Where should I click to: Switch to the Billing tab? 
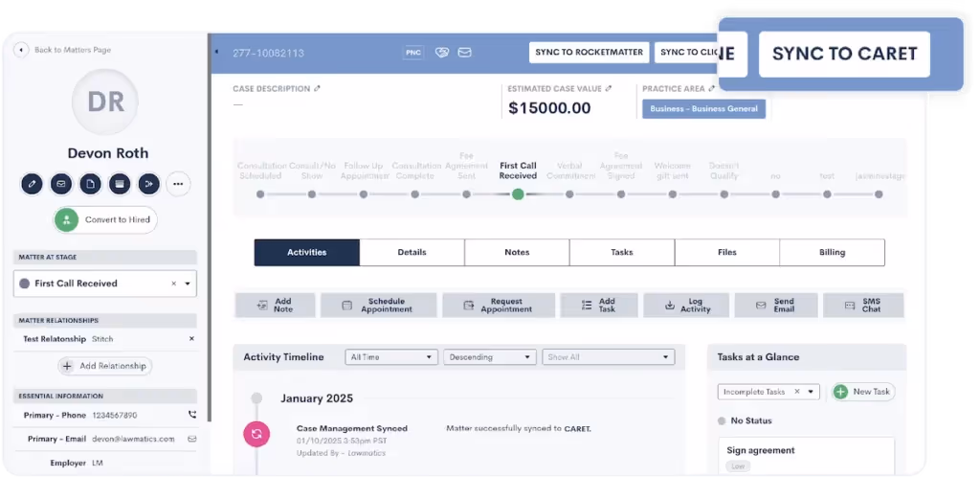(x=832, y=253)
